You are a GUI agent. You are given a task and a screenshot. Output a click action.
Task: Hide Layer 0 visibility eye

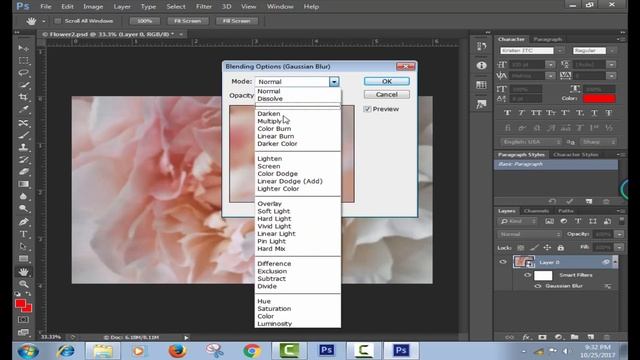(x=503, y=262)
